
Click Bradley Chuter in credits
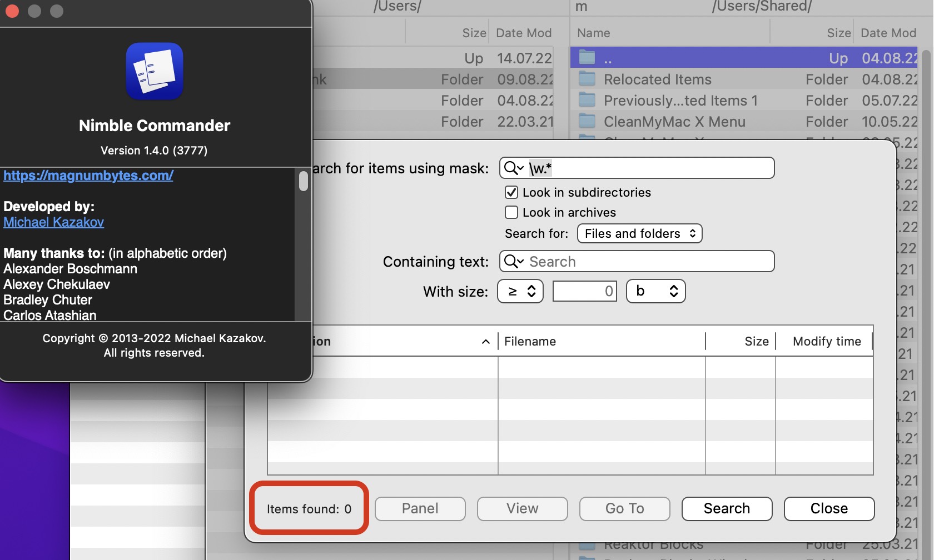[48, 300]
